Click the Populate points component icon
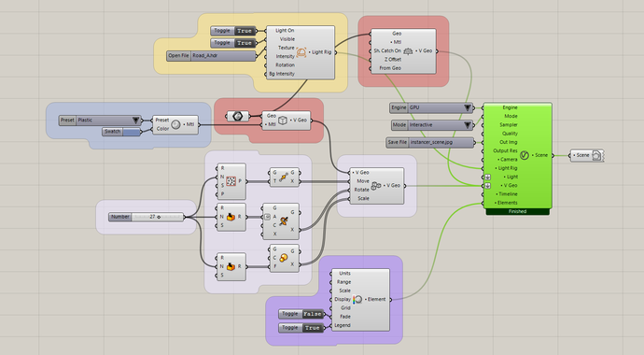 point(231,181)
